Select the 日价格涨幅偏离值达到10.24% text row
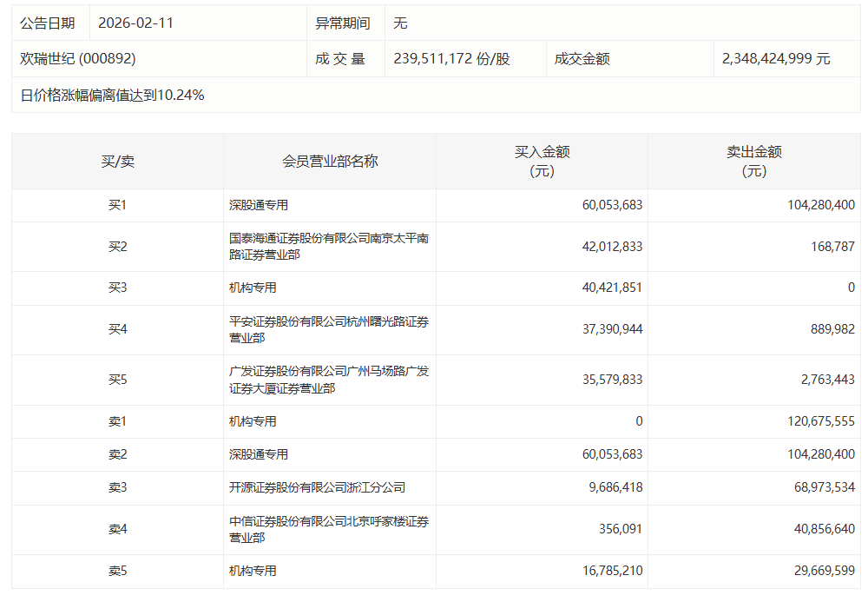This screenshot has height=602, width=868. 113,95
